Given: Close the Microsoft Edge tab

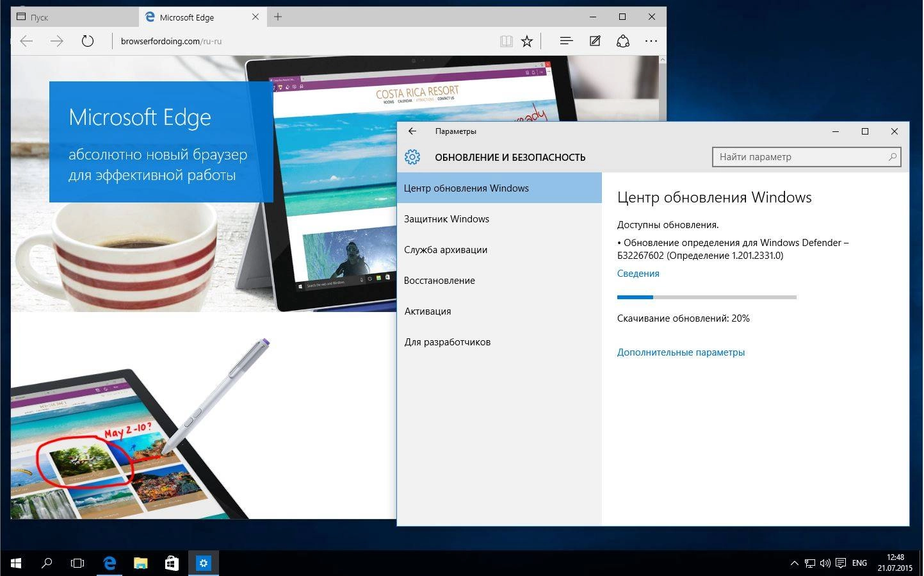Looking at the screenshot, I should coord(255,17).
